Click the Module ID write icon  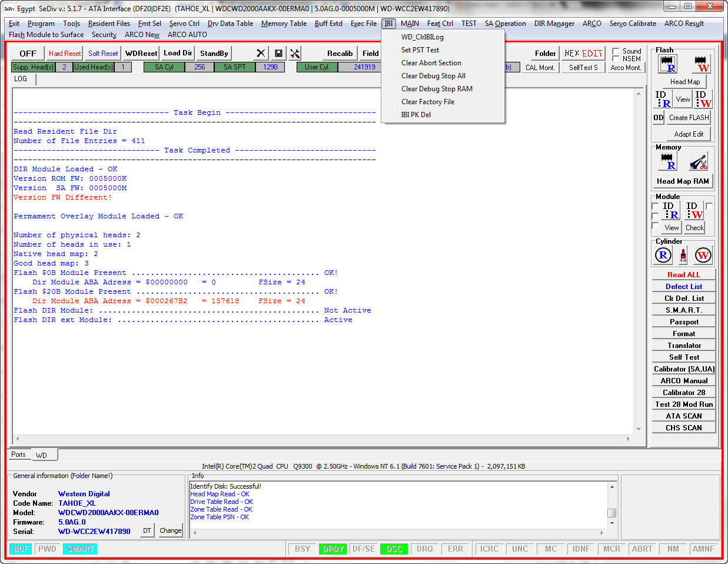tap(694, 210)
